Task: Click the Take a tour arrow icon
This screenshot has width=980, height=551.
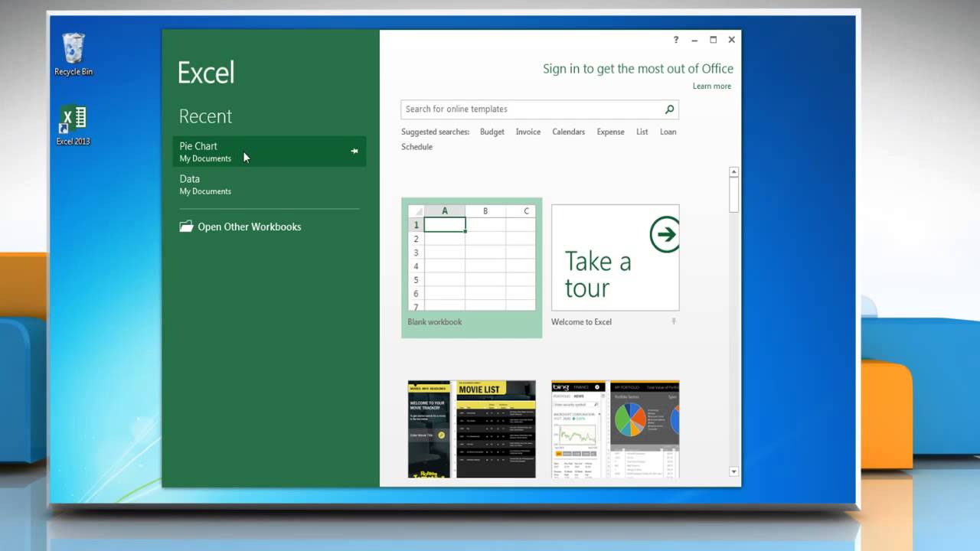Action: pos(664,234)
